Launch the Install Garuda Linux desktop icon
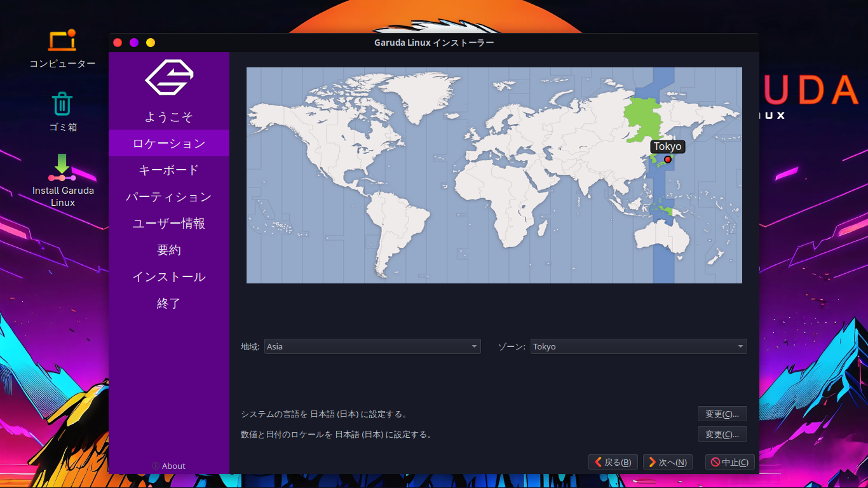The image size is (868, 488). [62, 180]
